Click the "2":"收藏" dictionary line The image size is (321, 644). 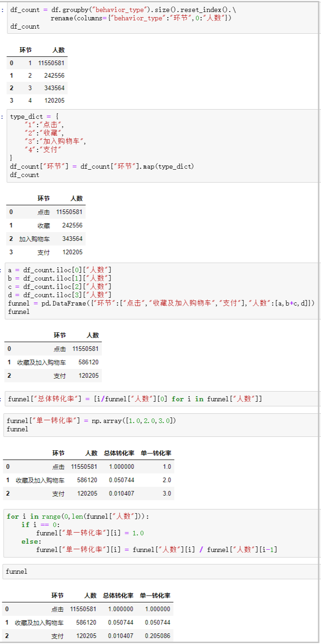[44, 133]
